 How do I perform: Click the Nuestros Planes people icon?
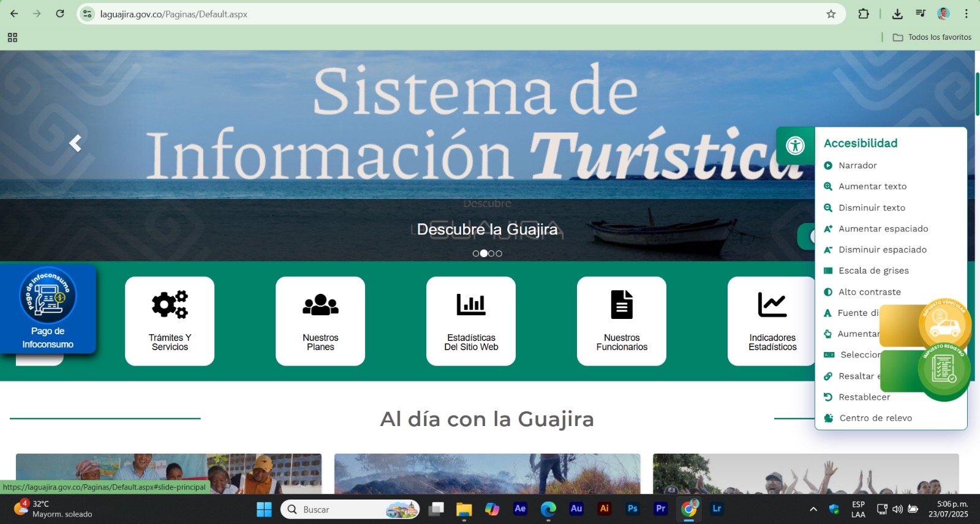320,304
